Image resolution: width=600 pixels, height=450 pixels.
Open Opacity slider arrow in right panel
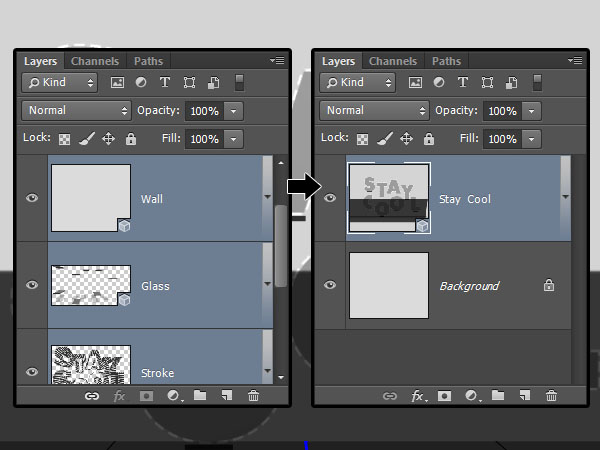click(532, 111)
